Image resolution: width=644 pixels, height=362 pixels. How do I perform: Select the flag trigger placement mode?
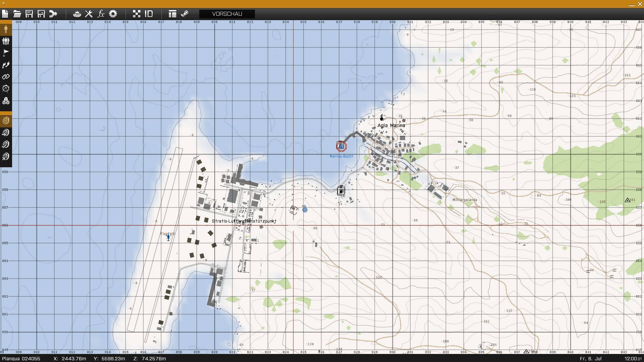point(6,53)
